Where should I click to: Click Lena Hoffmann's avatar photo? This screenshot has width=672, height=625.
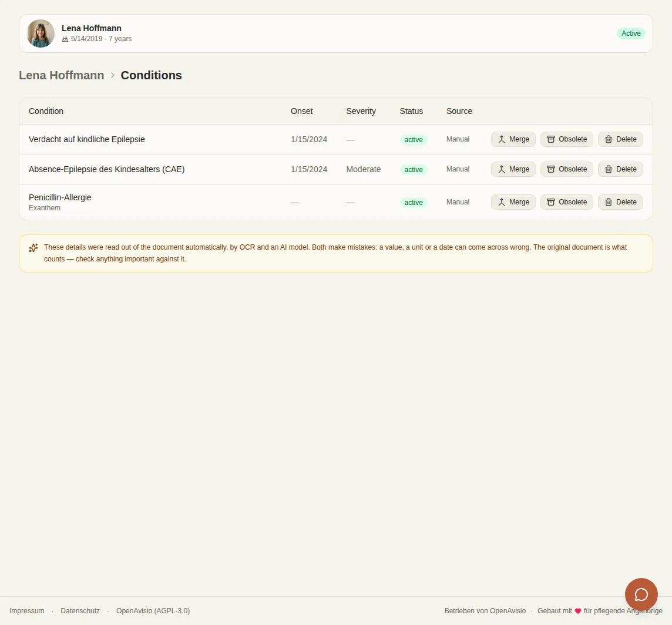(41, 33)
